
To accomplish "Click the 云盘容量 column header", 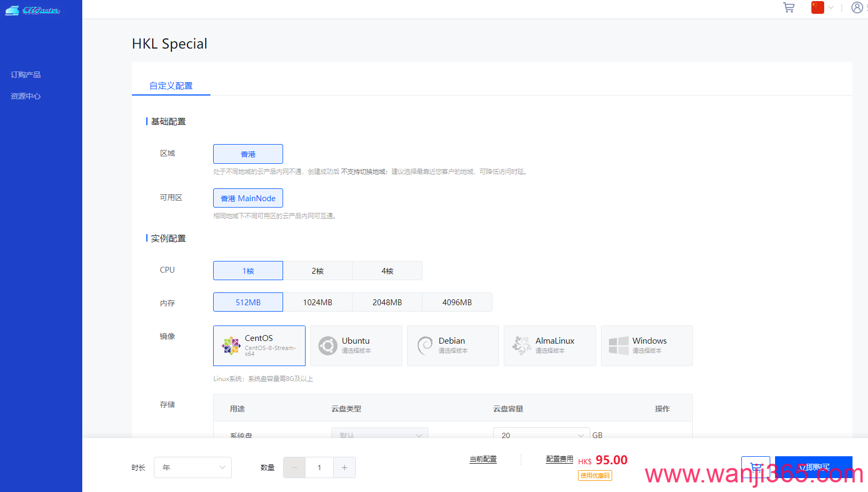I will click(508, 409).
